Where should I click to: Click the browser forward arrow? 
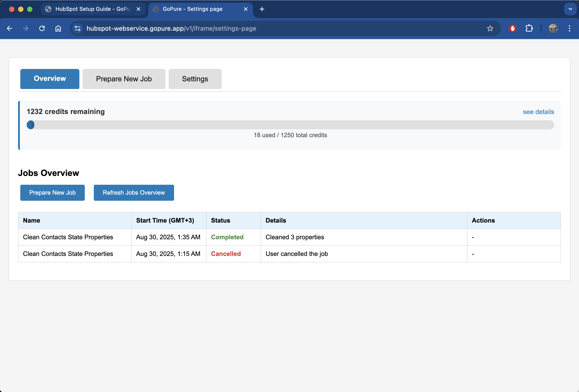click(25, 28)
